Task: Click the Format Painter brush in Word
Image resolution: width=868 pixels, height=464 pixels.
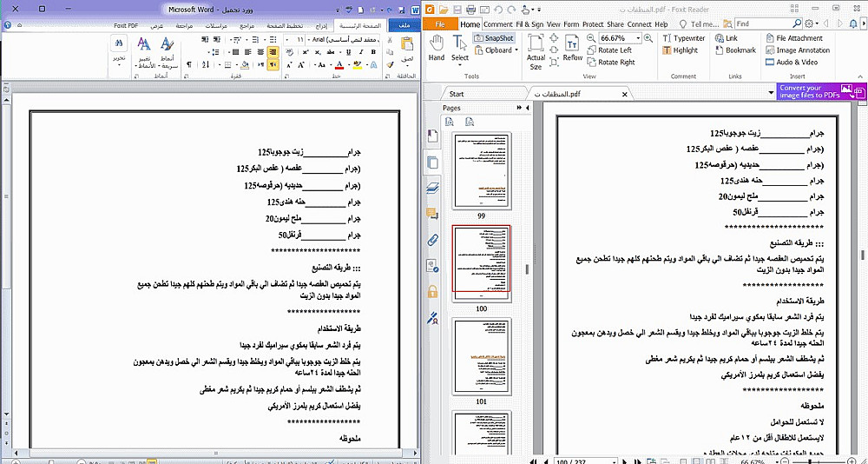Action: pos(390,65)
